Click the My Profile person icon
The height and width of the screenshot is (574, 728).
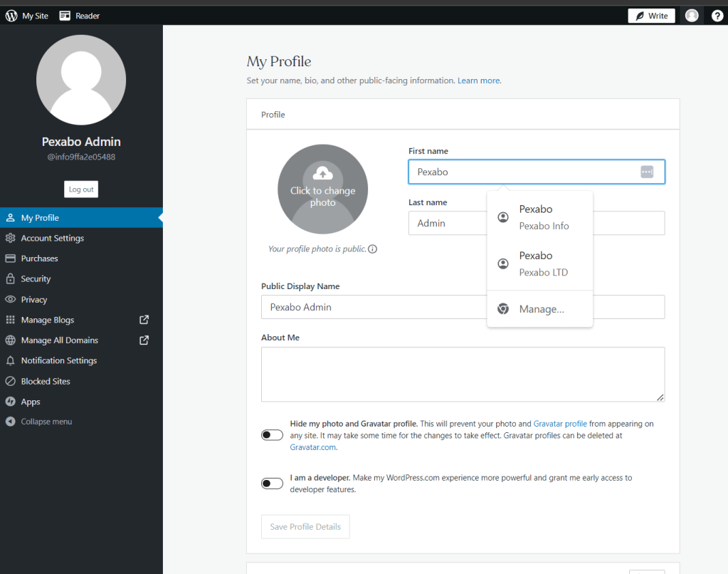pos(10,217)
